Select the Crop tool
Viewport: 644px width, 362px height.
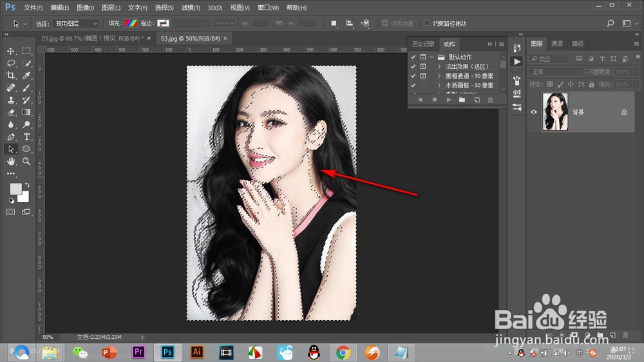pyautogui.click(x=11, y=75)
